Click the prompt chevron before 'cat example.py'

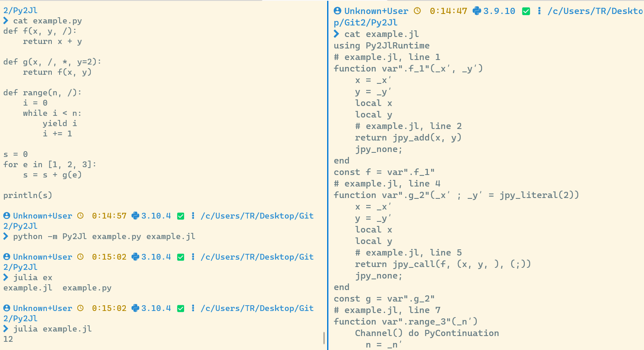pyautogui.click(x=6, y=21)
